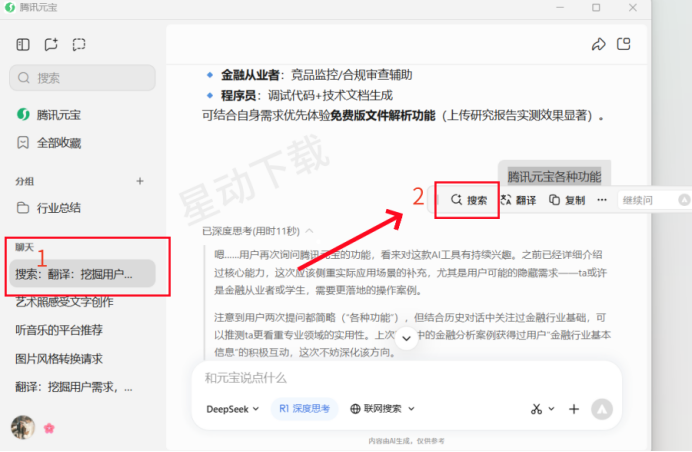Open chat 图片风格转换请求
The image size is (692, 452).
(x=59, y=358)
